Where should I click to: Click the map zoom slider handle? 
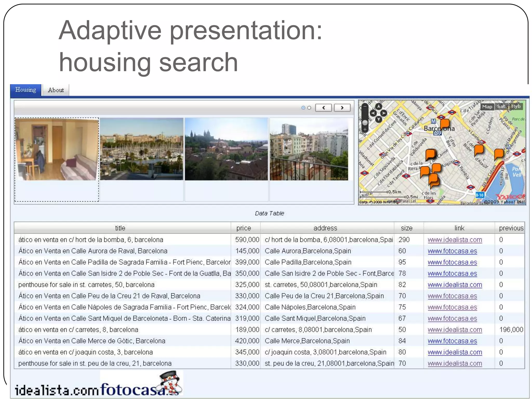pyautogui.click(x=365, y=122)
